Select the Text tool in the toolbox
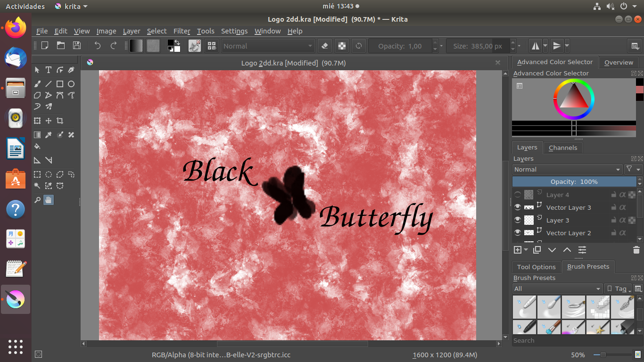 pyautogui.click(x=48, y=70)
